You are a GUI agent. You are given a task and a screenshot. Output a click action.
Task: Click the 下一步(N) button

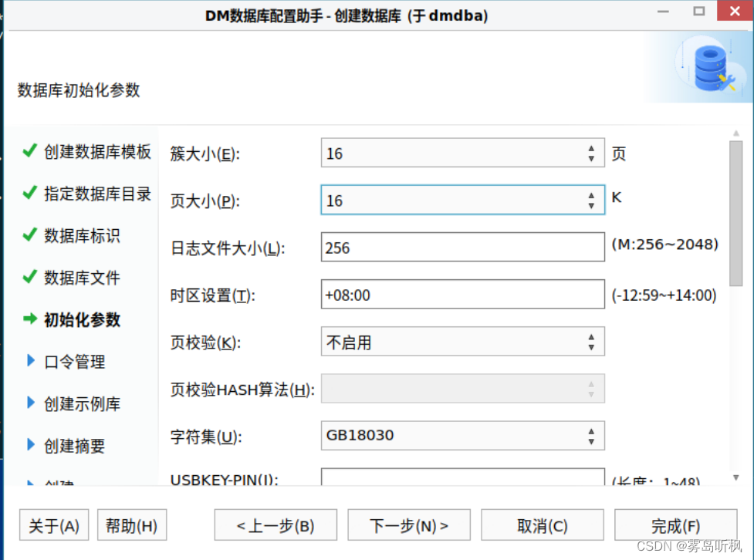(x=408, y=525)
